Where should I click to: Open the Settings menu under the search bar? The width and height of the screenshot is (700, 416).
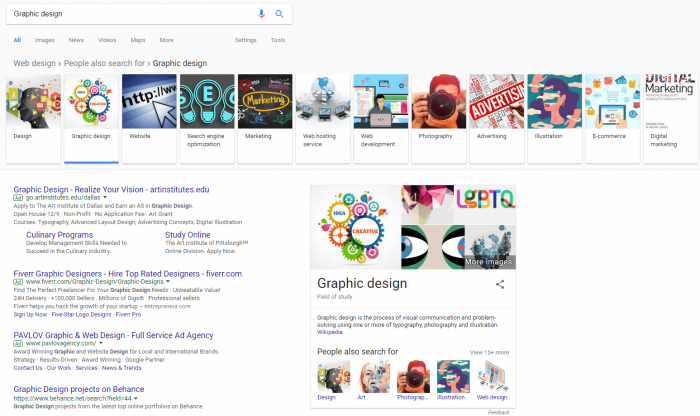click(245, 40)
